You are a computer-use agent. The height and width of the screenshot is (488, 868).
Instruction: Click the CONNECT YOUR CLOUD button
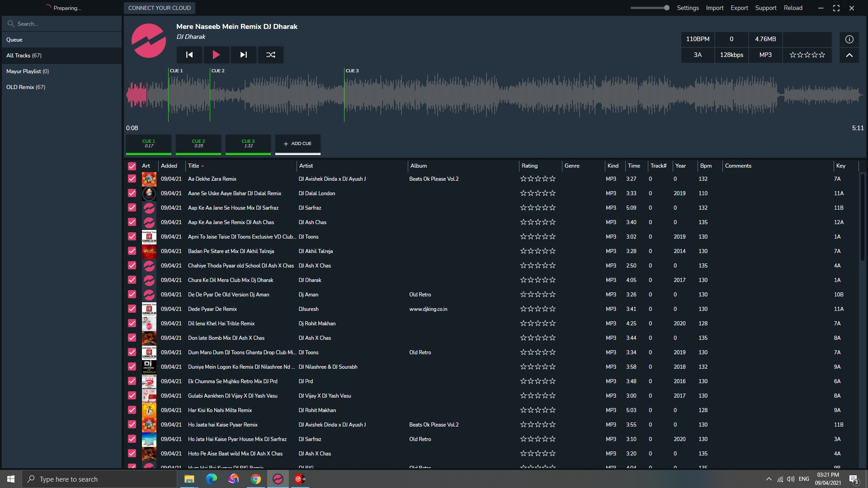tap(160, 8)
